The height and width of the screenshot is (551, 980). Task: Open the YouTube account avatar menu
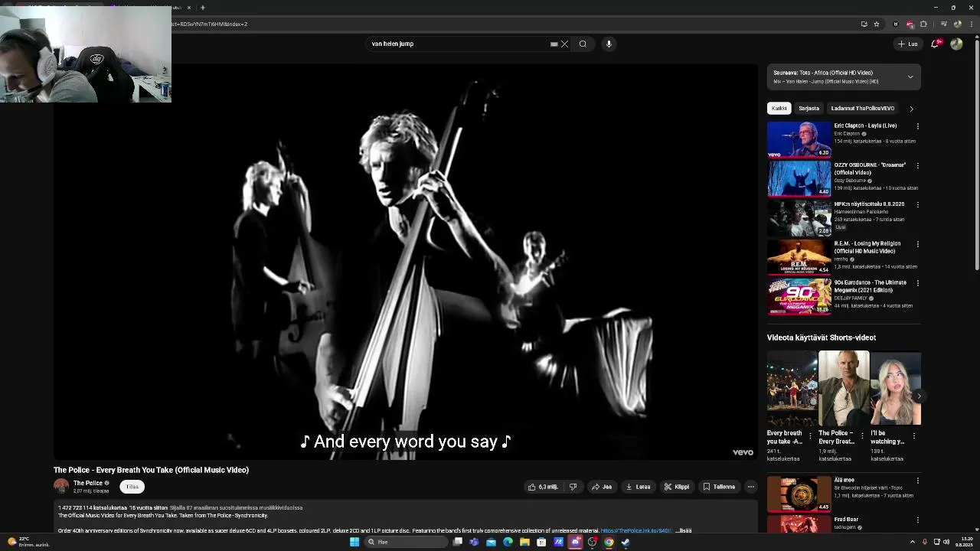956,44
